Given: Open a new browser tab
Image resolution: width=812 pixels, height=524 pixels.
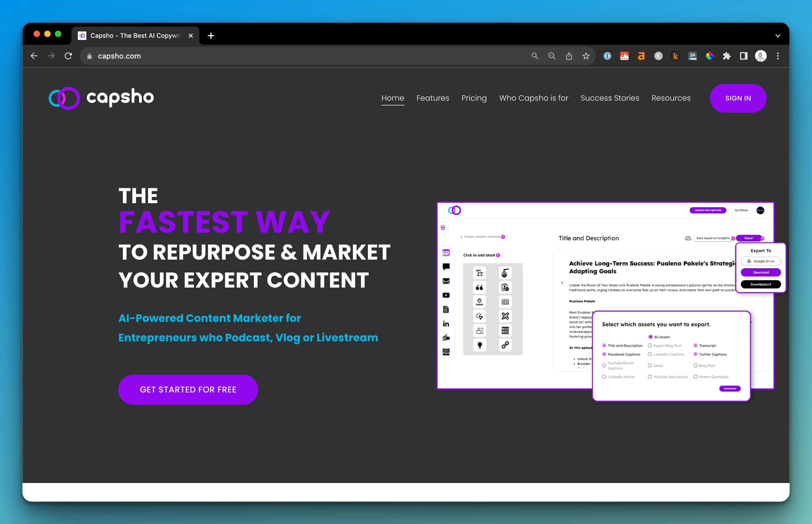Looking at the screenshot, I should 211,36.
